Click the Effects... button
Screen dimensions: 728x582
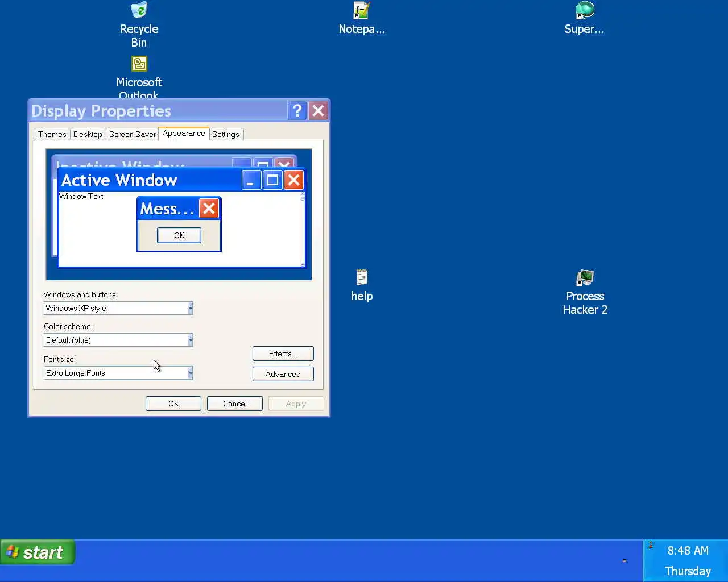283,354
